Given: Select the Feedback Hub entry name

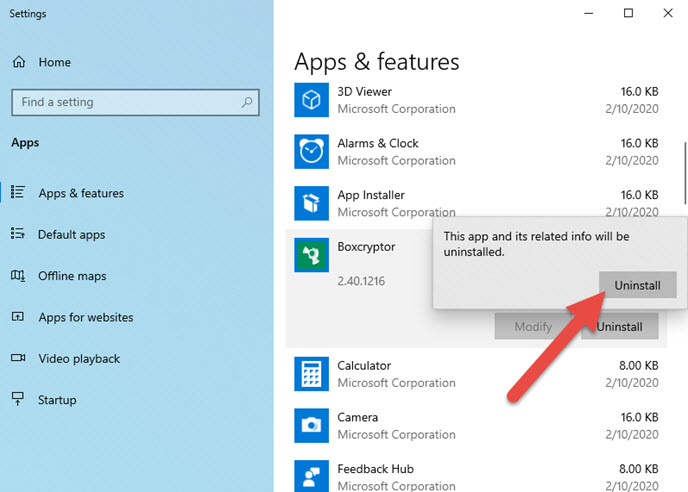Looking at the screenshot, I should pos(376,469).
